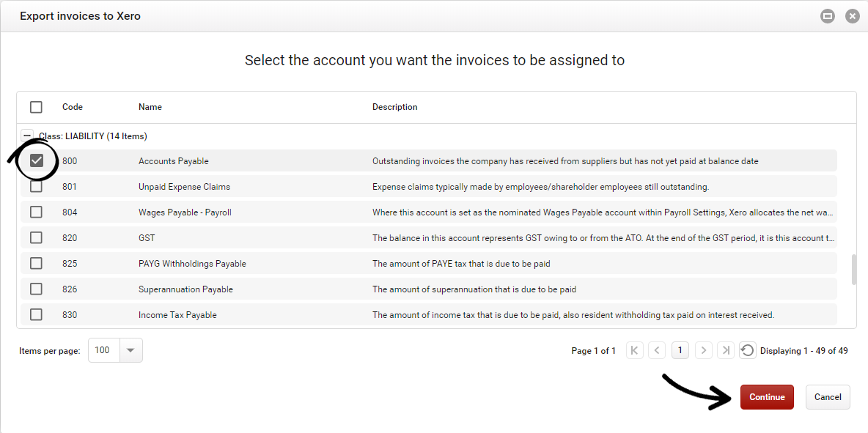Toggle the select-all header checkbox

tap(36, 107)
